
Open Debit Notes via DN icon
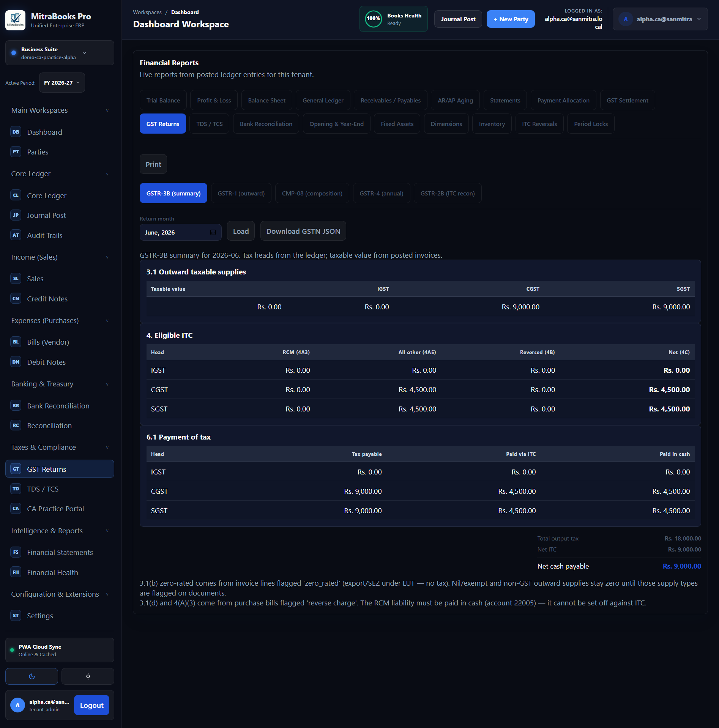16,362
